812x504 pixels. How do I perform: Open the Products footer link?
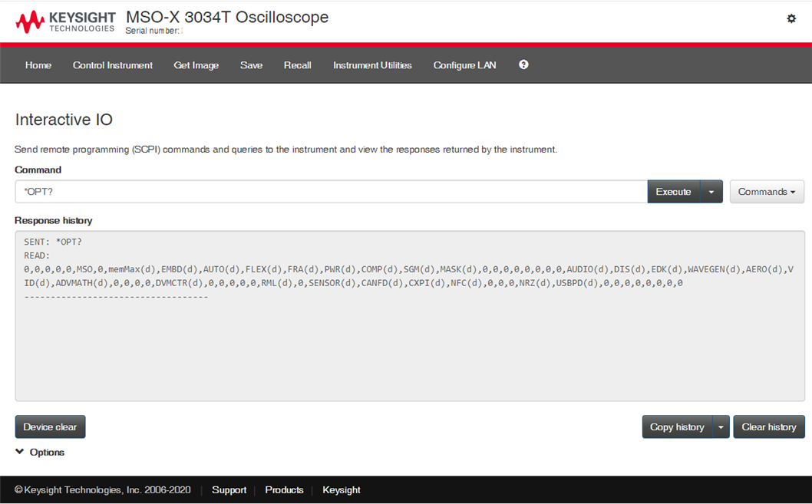tap(284, 490)
